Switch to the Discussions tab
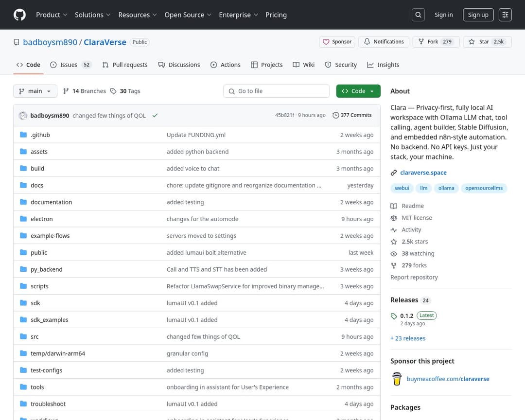525x420 pixels. point(179,65)
